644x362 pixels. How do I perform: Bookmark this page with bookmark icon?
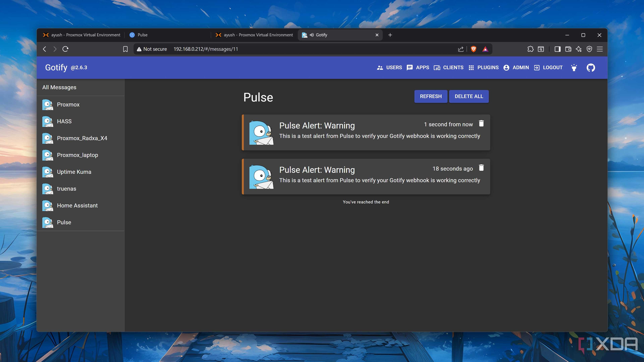point(125,49)
